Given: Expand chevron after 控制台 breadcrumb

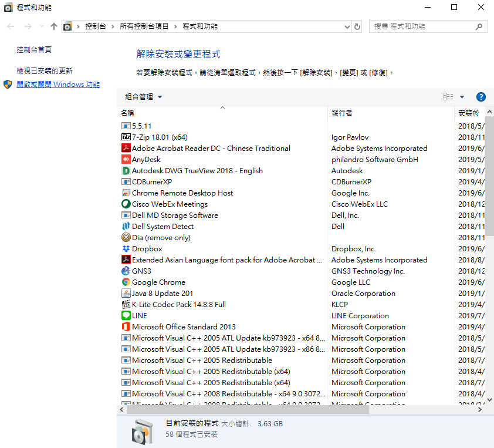Looking at the screenshot, I should coord(113,26).
